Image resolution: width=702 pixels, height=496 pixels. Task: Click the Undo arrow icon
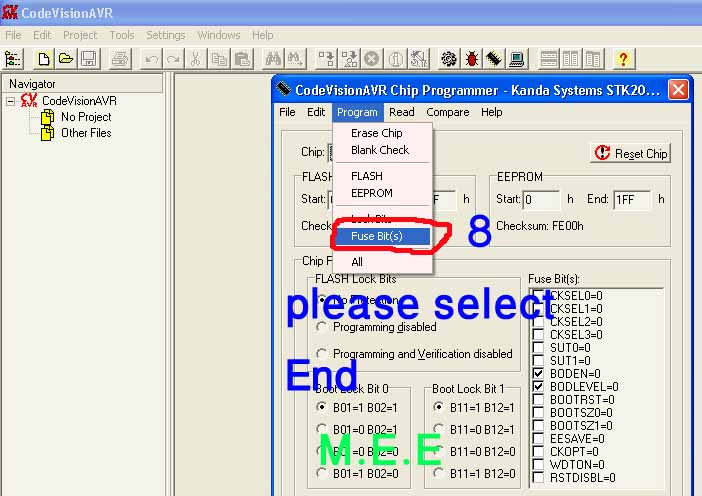coord(152,59)
